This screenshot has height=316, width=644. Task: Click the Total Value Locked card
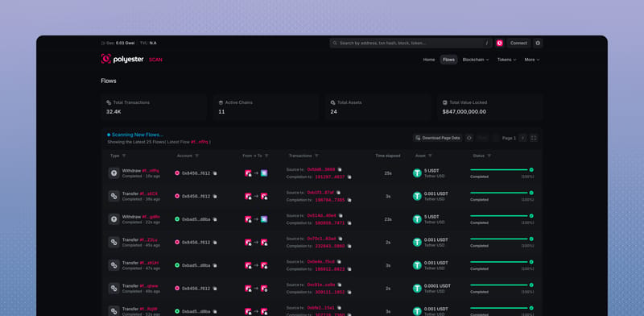(490, 107)
